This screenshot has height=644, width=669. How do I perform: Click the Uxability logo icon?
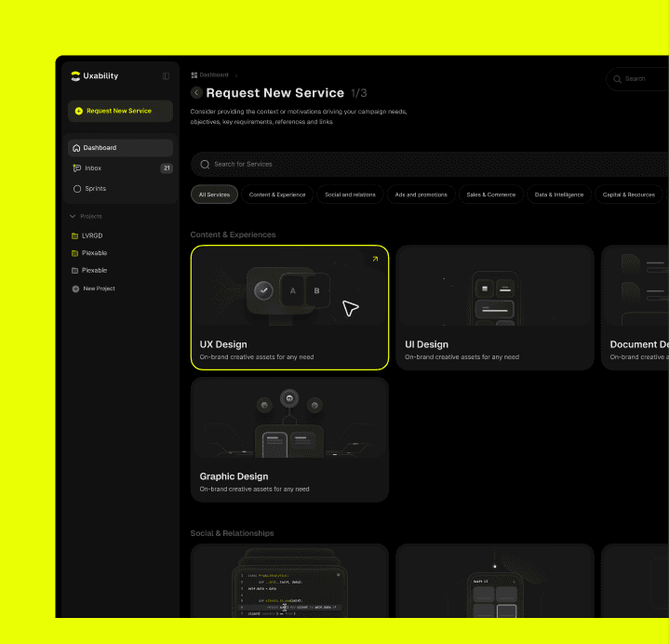[x=75, y=76]
